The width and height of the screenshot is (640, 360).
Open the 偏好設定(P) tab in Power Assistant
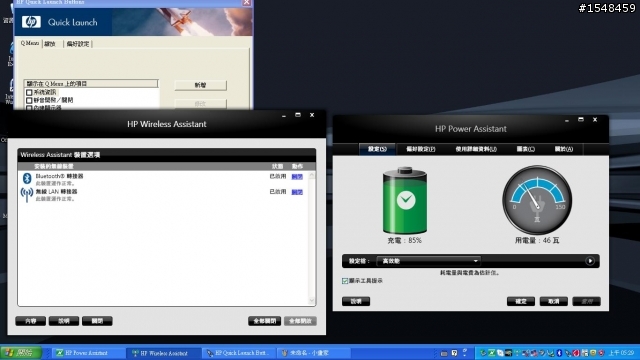pyautogui.click(x=421, y=149)
